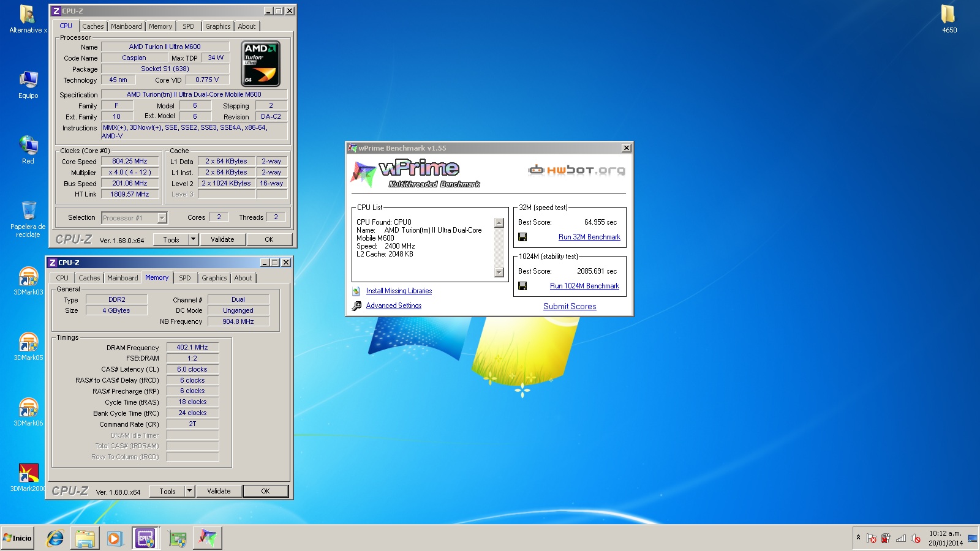
Task: Click the Code Name value Caspian
Action: 134,58
